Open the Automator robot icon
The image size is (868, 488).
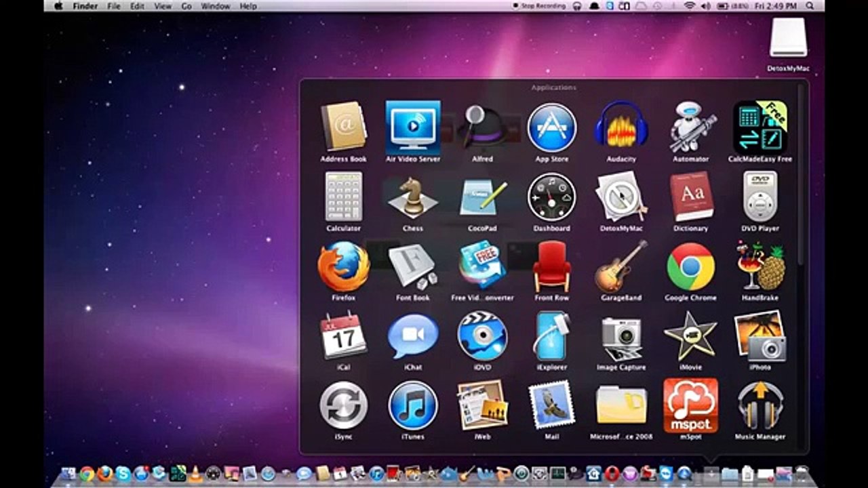(x=692, y=127)
